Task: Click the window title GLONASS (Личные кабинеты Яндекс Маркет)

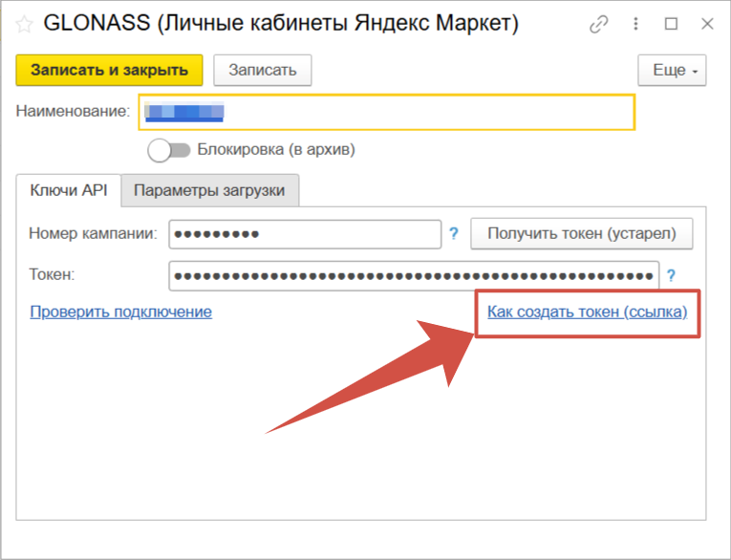Action: pyautogui.click(x=281, y=23)
